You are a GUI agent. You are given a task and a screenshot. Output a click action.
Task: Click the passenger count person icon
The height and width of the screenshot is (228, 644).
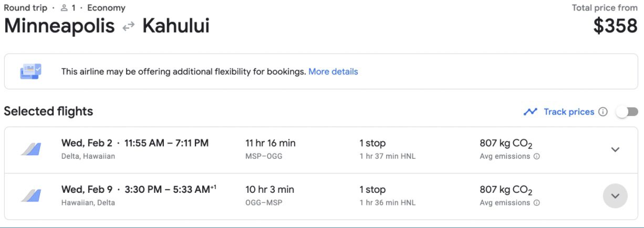[x=65, y=8]
